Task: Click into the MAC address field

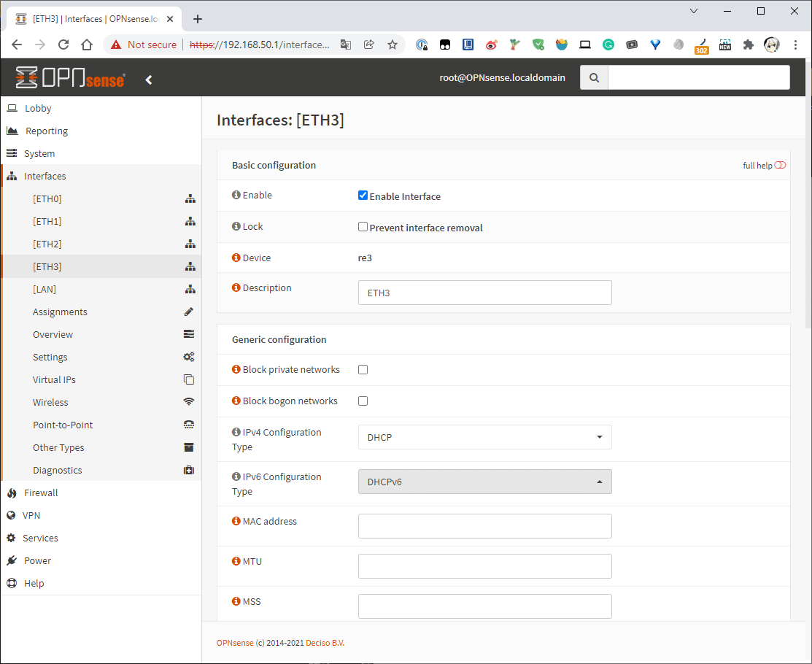Action: pos(484,526)
